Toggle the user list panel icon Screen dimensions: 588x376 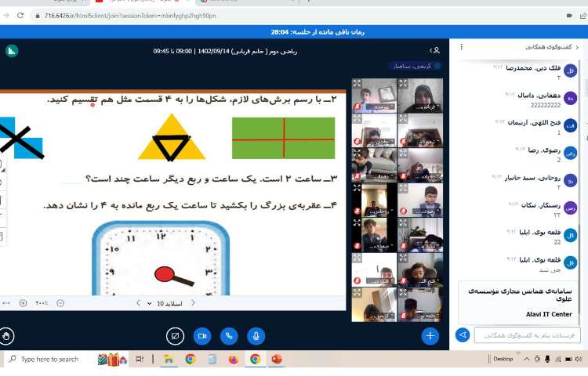pos(435,51)
